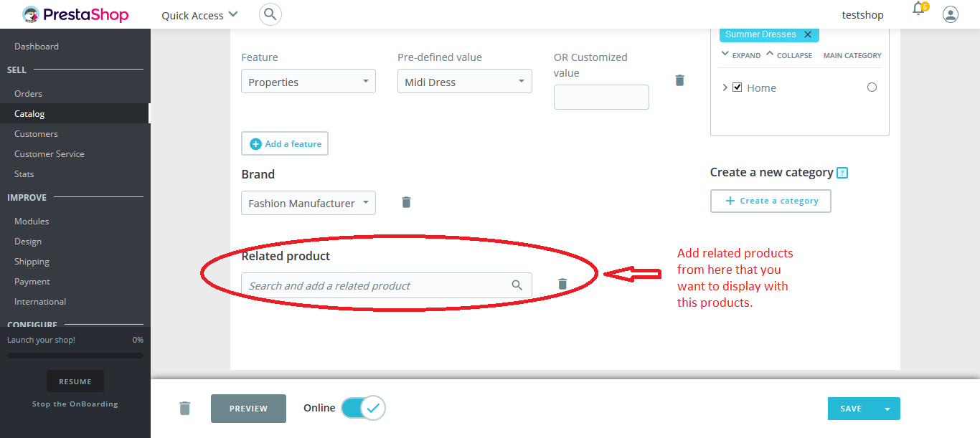Open Stats in sidebar menu
Screen dimensions: 980x438
pyautogui.click(x=24, y=174)
